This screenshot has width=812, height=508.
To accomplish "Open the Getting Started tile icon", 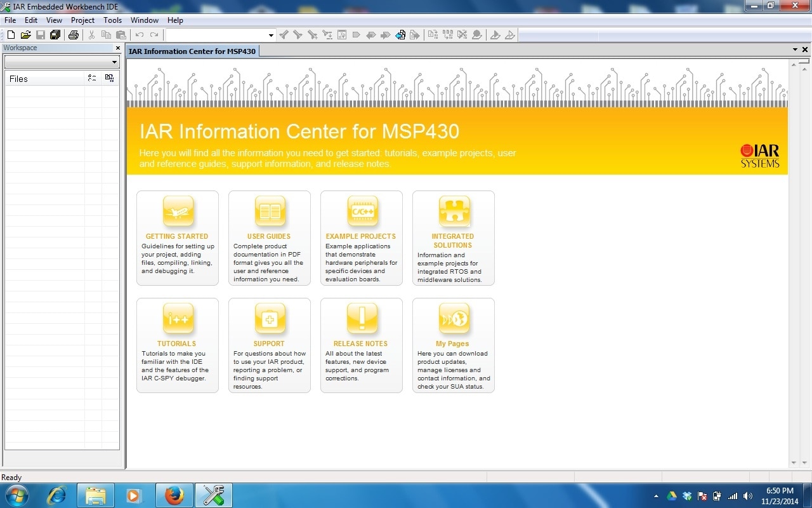I will pyautogui.click(x=178, y=211).
